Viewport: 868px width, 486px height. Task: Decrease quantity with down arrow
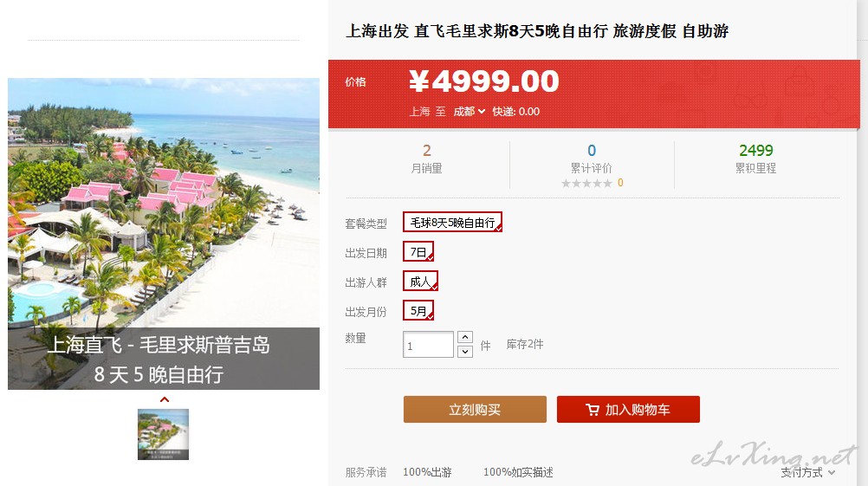click(465, 352)
